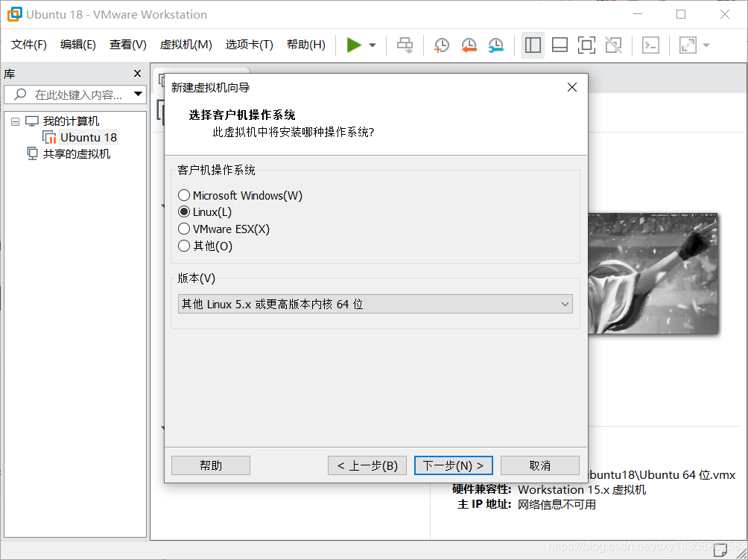This screenshot has height=560, width=748.
Task: Revert to snapshot toolbar icon
Action: 469,45
